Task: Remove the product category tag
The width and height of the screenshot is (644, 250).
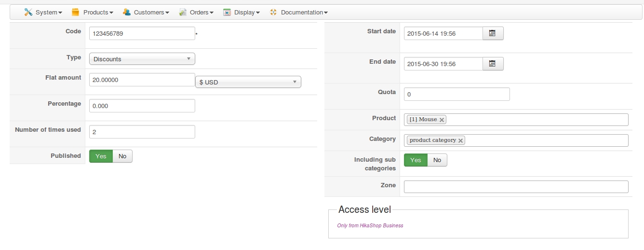Action: click(x=460, y=140)
